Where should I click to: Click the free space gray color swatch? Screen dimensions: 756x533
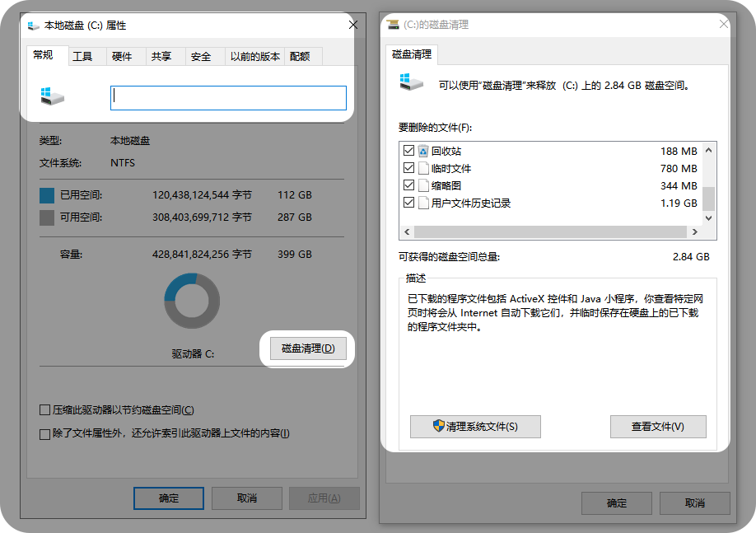tap(47, 217)
